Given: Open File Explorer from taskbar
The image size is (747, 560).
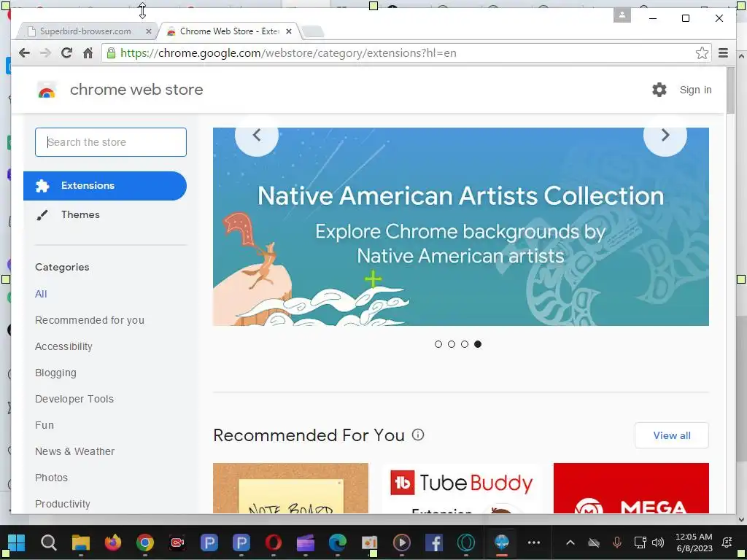Looking at the screenshot, I should pos(80,542).
